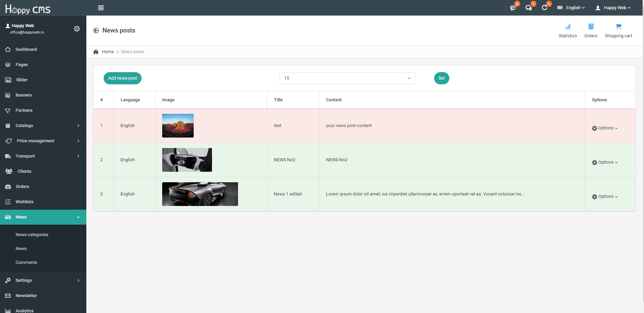Open the News submenu item
The height and width of the screenshot is (313, 644).
21,249
